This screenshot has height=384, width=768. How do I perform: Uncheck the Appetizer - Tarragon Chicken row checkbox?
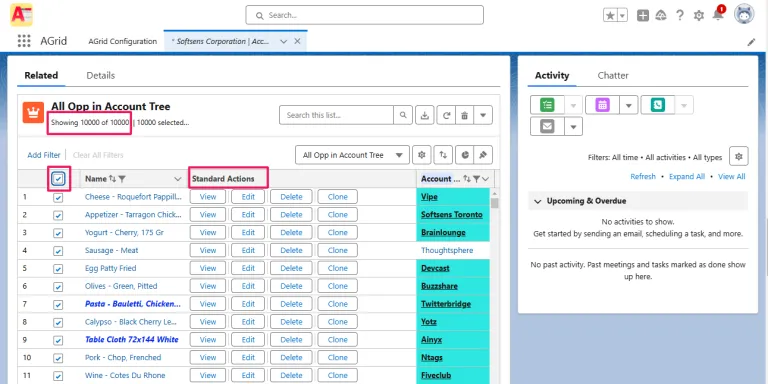point(58,215)
